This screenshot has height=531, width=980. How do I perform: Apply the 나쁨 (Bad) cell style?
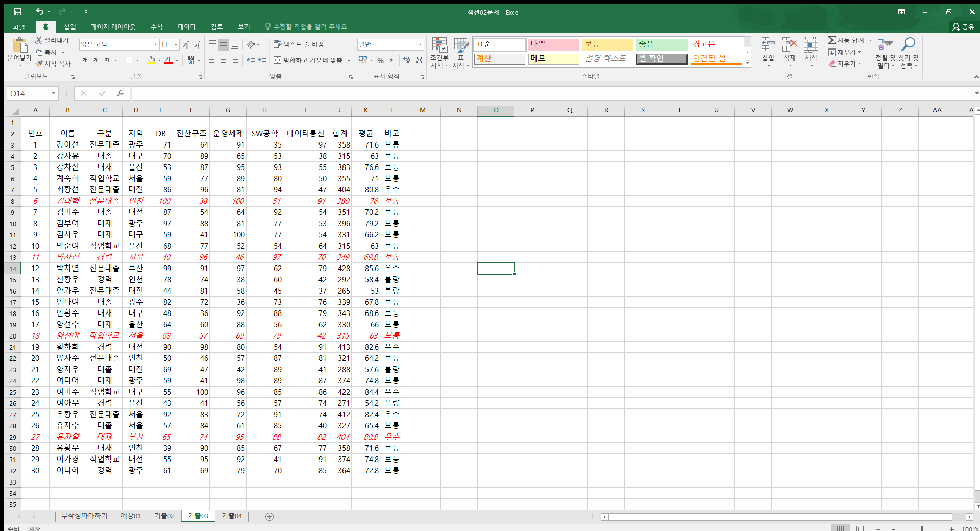(x=553, y=44)
